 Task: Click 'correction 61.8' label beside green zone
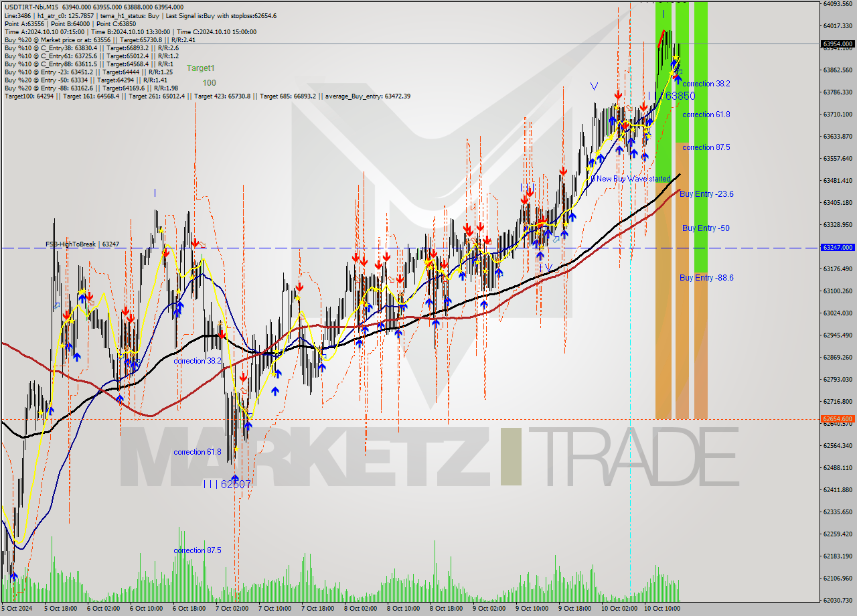[706, 114]
